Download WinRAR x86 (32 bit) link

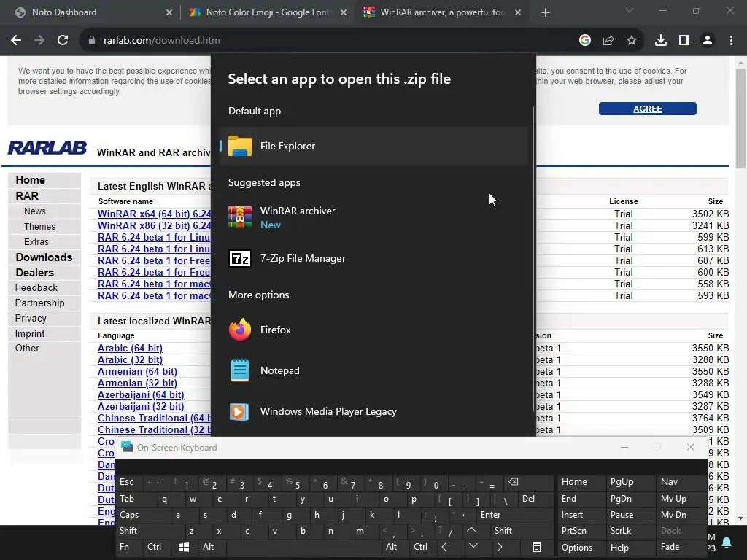(154, 226)
